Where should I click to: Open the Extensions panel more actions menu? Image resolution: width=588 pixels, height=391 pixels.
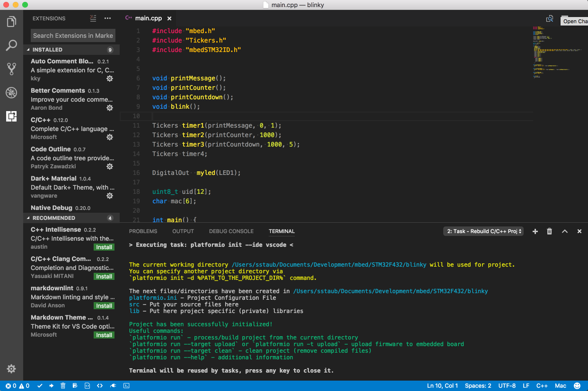[x=107, y=18]
